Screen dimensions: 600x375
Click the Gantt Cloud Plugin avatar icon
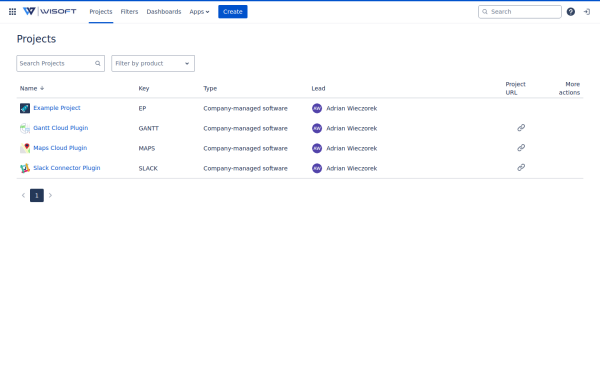pyautogui.click(x=25, y=128)
